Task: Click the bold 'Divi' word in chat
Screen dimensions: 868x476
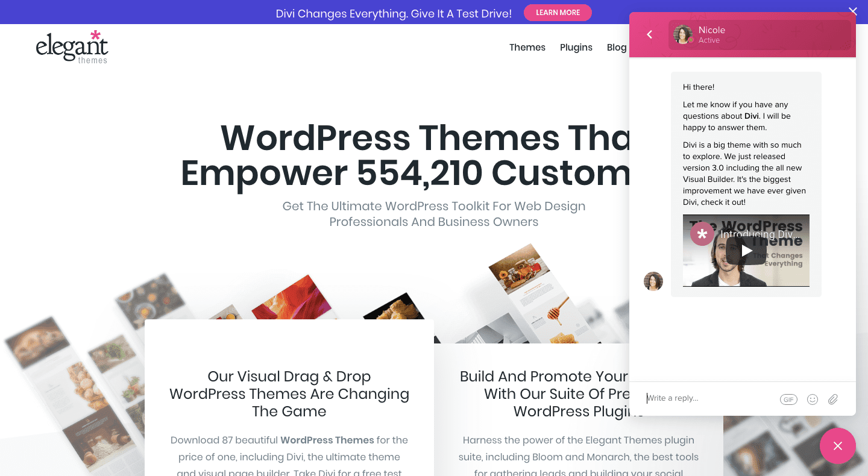Action: coord(752,116)
